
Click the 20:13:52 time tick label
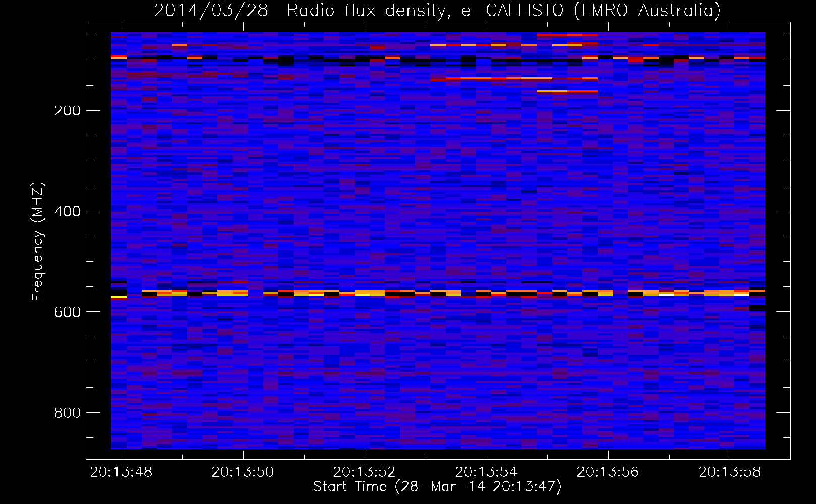[x=364, y=472]
